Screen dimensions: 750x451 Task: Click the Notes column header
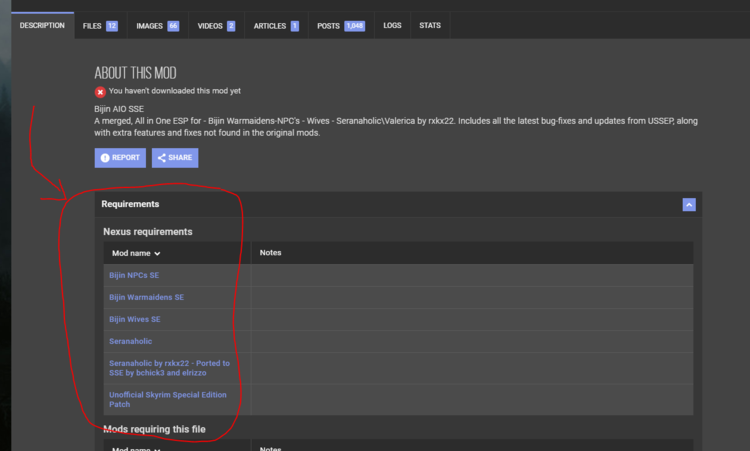(x=270, y=253)
